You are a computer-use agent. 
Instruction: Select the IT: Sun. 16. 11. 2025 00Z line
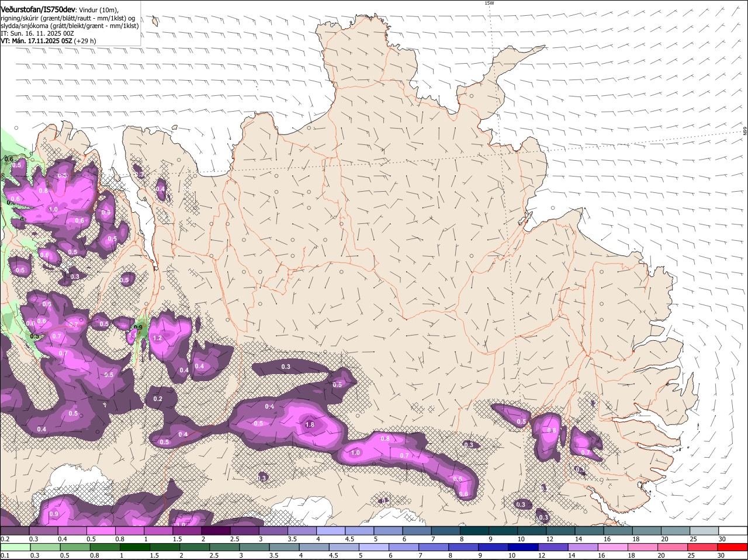(x=37, y=33)
